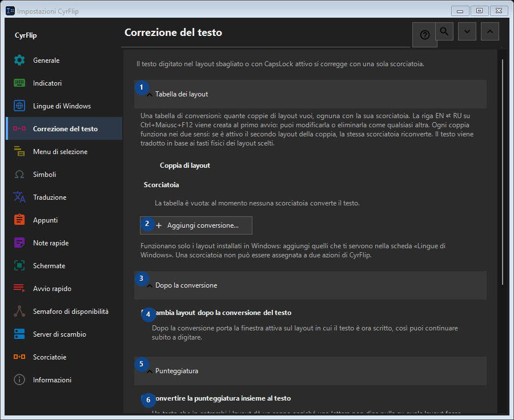Click the "Coppia di layout" column header

pyautogui.click(x=185, y=165)
